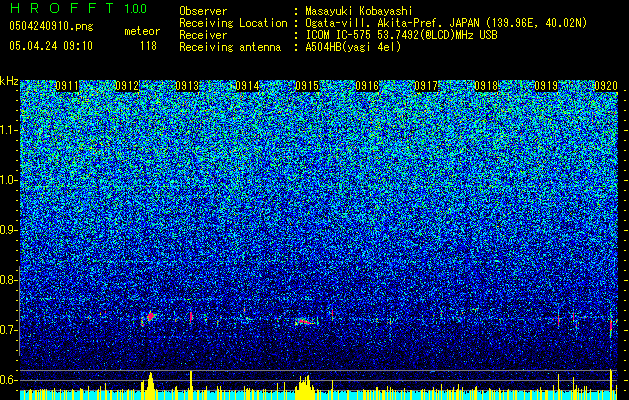Click the HROFFT 1.0.0 title text

(x=78, y=8)
